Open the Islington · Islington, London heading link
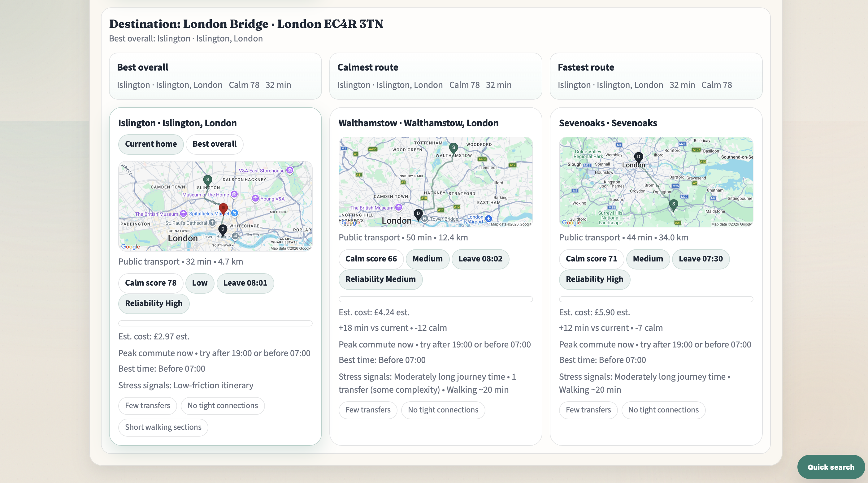This screenshot has height=483, width=868. tap(177, 123)
